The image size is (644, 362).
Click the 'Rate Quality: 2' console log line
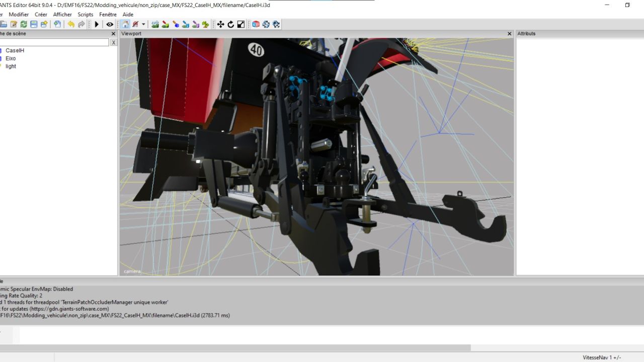[x=21, y=296]
